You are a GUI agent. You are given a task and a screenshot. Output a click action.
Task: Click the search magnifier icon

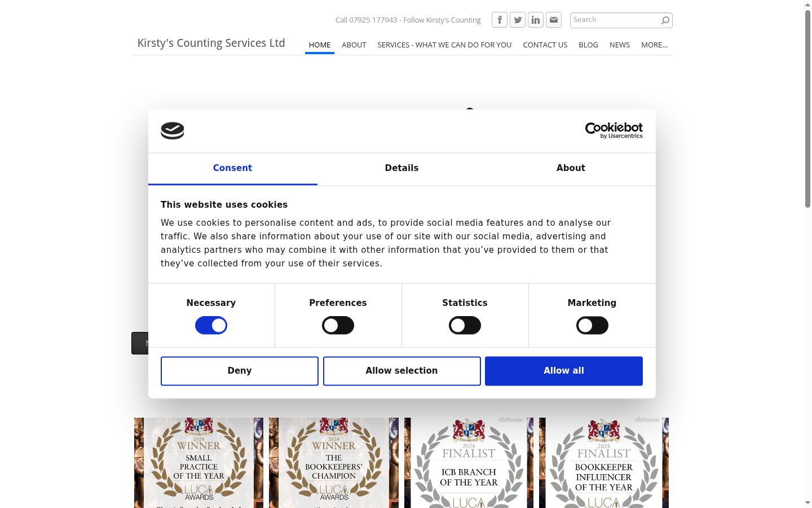coord(665,20)
